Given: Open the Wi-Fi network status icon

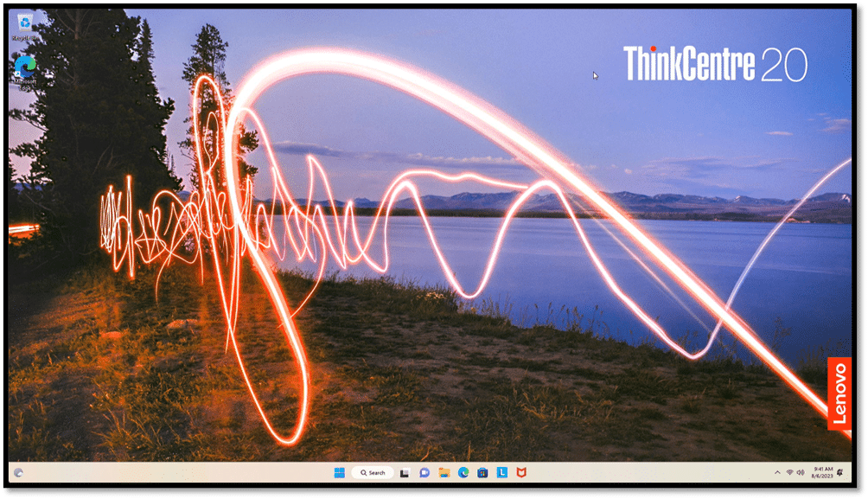Looking at the screenshot, I should (x=789, y=472).
